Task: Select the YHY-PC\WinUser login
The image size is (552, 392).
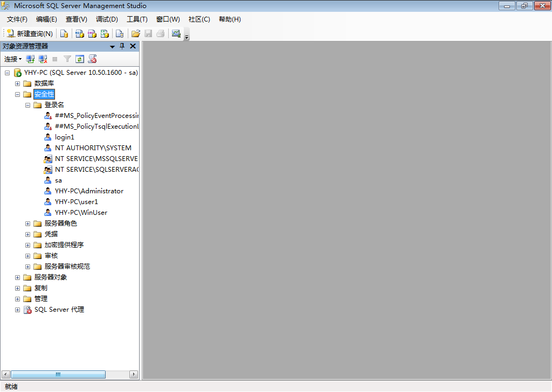Action: [x=81, y=212]
